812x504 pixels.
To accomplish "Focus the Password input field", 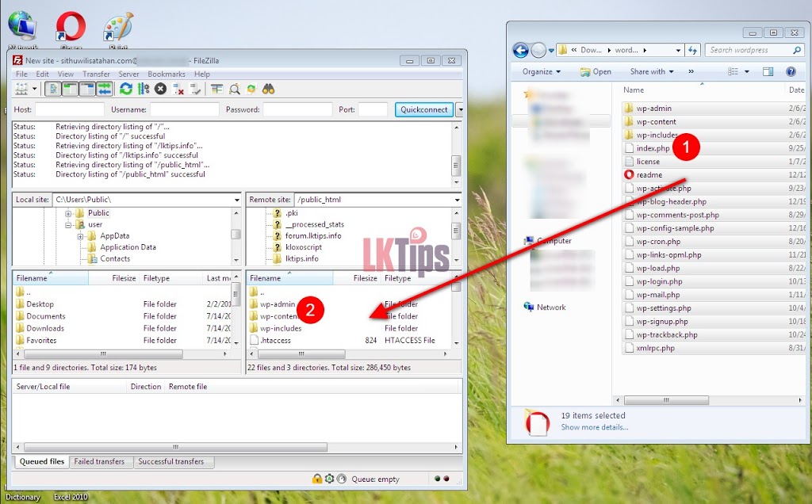I will [x=297, y=109].
